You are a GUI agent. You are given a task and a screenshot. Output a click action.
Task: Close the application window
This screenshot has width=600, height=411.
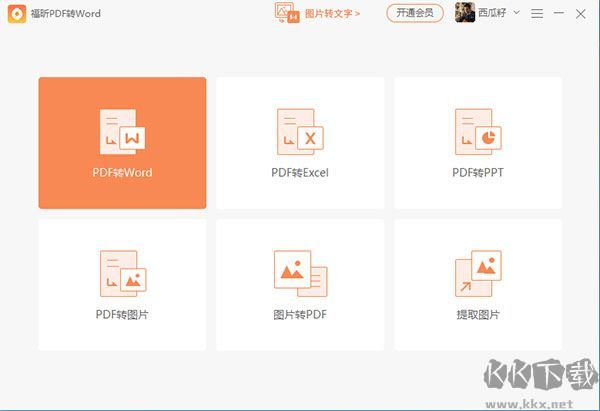(580, 14)
